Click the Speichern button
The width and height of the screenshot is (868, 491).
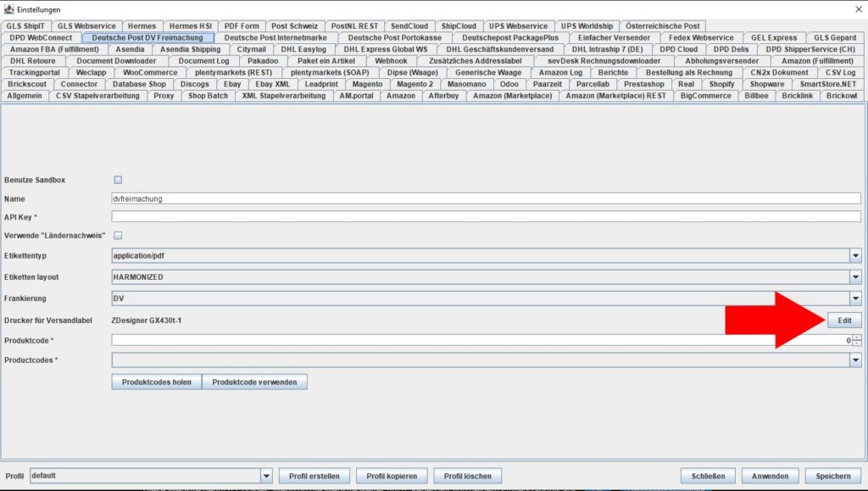tap(833, 476)
